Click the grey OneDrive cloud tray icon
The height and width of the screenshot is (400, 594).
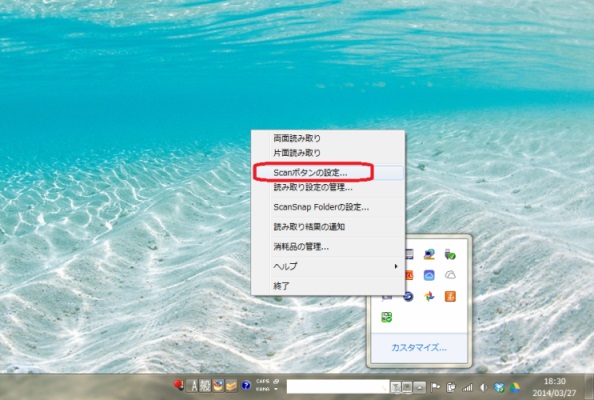[450, 275]
